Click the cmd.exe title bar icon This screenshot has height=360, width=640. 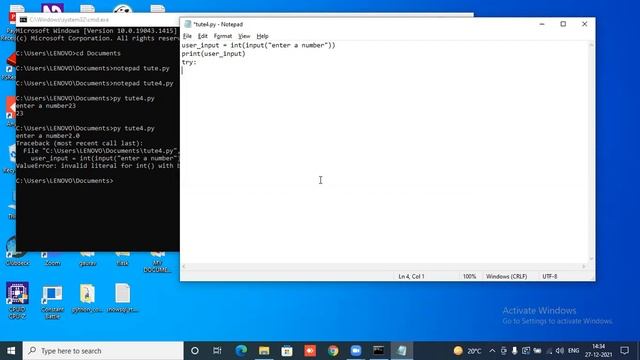23,20
